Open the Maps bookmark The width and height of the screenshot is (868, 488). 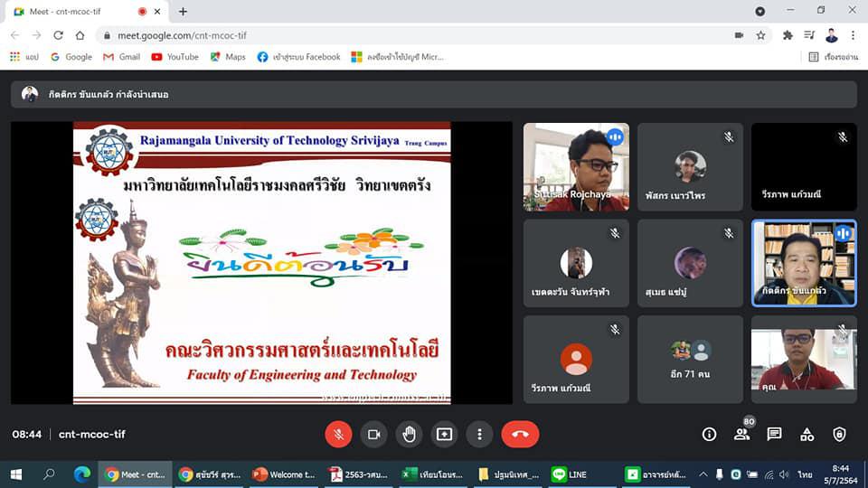228,56
